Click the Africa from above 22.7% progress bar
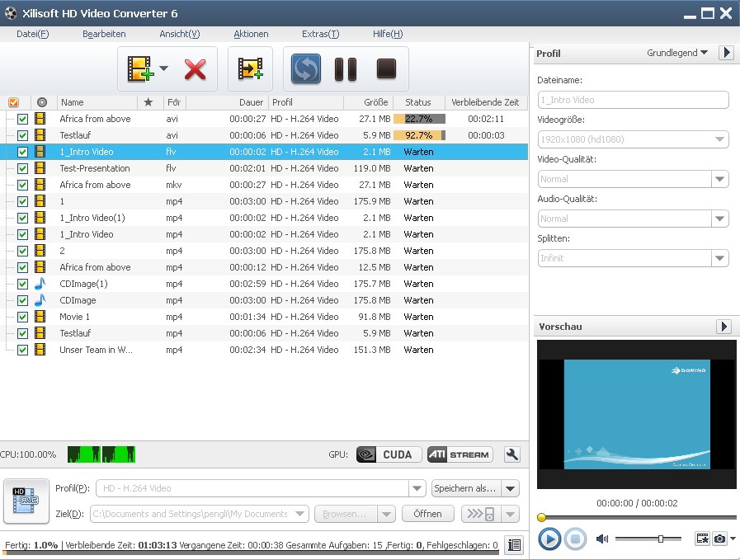 [x=419, y=119]
